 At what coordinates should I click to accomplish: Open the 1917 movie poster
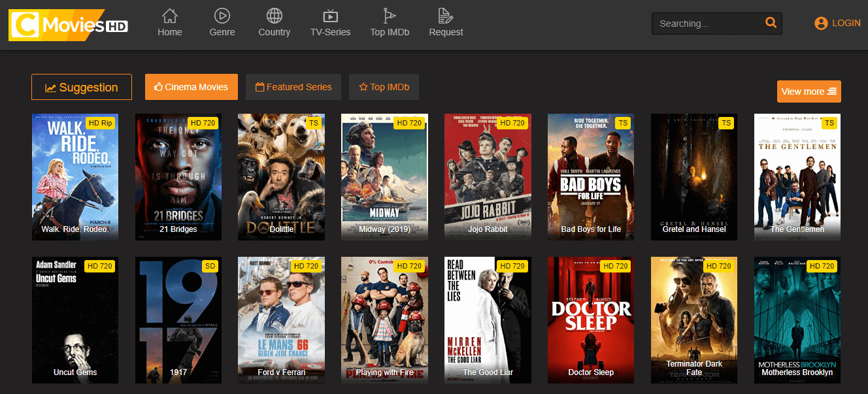(x=178, y=320)
